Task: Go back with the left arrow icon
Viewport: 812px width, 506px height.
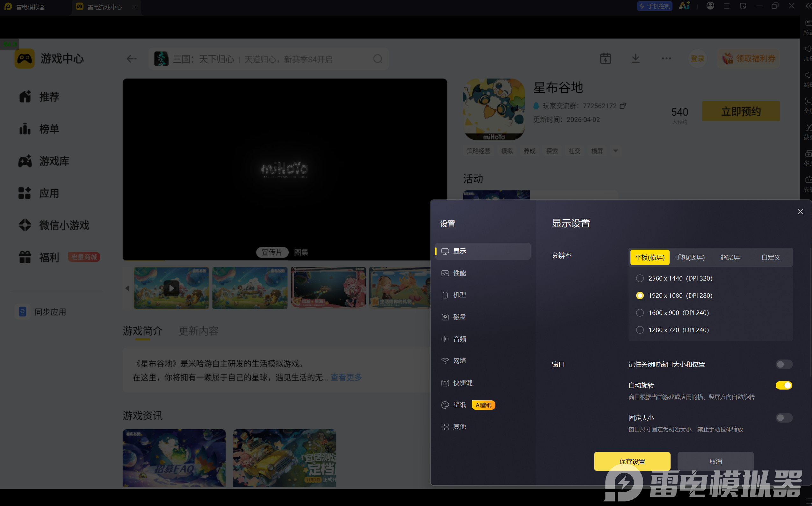Action: tap(131, 59)
